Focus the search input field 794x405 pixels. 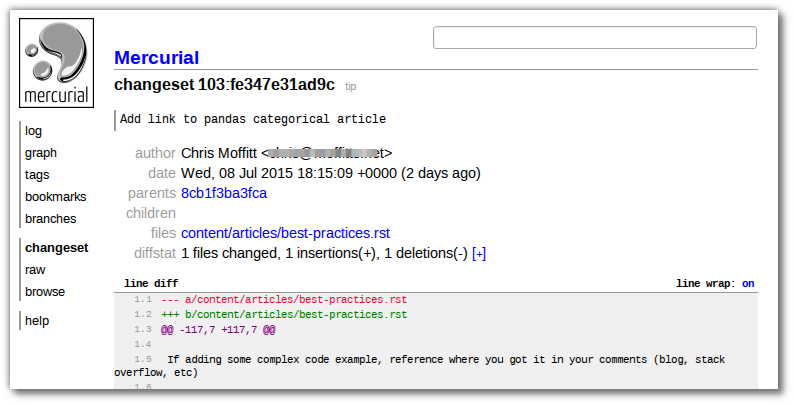[x=594, y=37]
